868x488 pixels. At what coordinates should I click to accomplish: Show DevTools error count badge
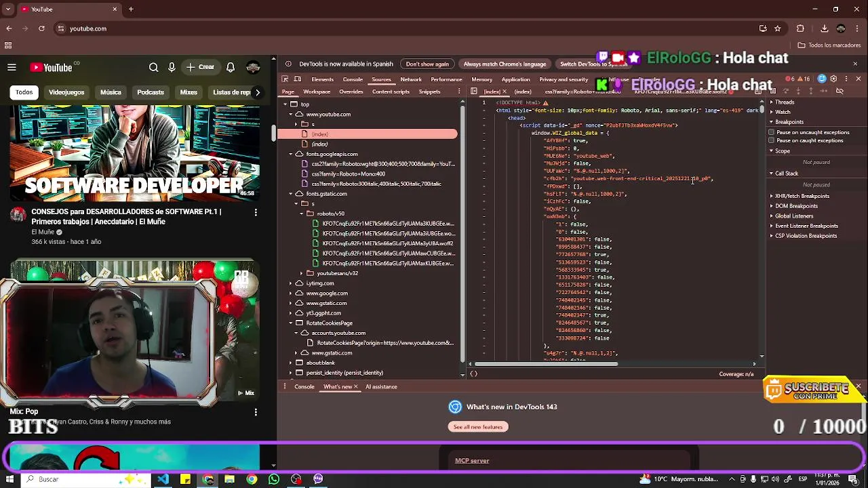coord(791,79)
